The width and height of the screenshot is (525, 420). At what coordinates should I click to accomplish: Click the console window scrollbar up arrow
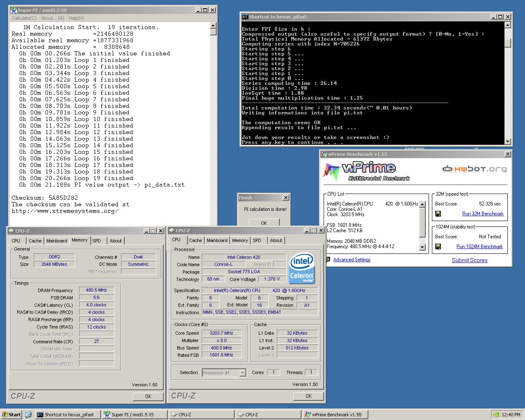point(508,25)
